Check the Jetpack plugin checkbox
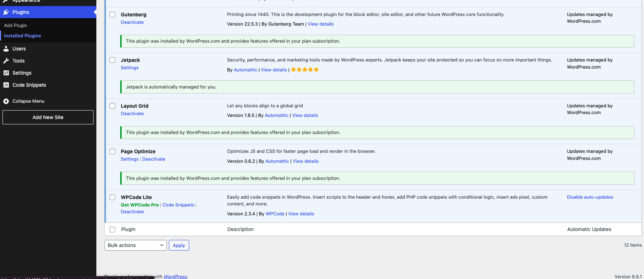 coord(112,60)
